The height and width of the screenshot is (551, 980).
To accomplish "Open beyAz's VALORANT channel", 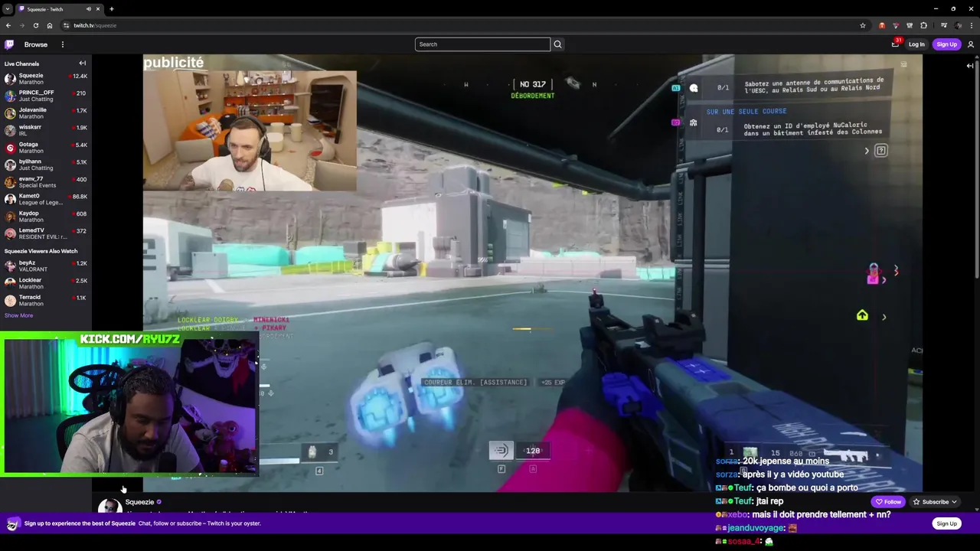I will pos(46,266).
